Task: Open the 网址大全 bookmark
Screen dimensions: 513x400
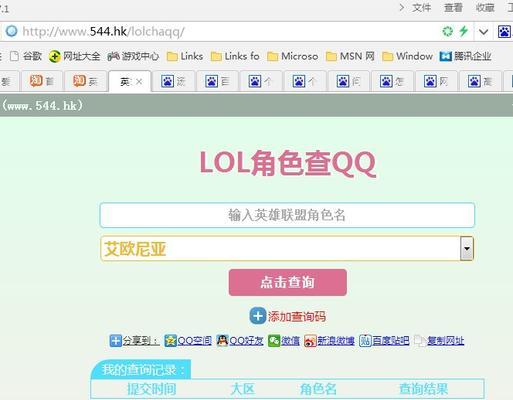Action: coord(74,56)
